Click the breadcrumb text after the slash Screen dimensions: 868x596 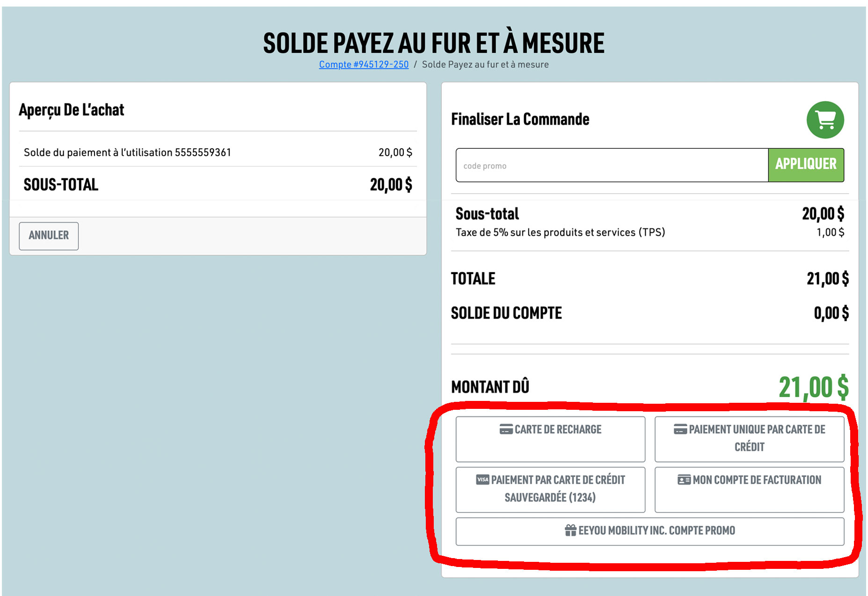pyautogui.click(x=485, y=65)
